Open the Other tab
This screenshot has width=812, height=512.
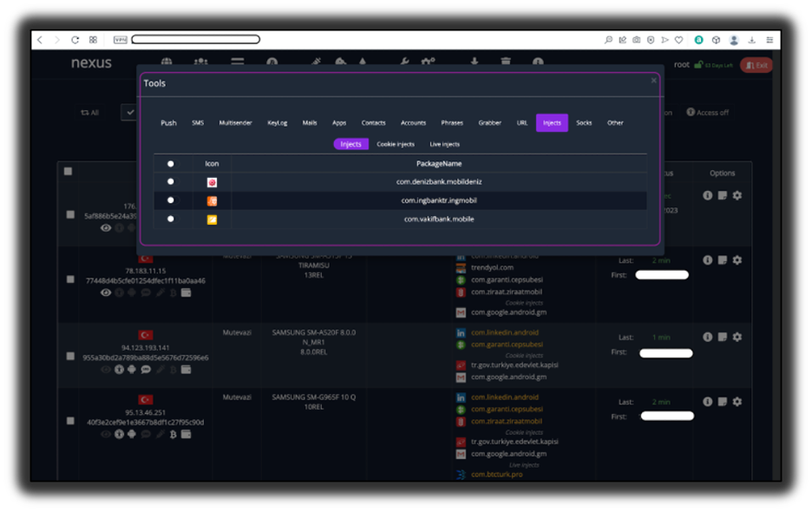pyautogui.click(x=615, y=123)
